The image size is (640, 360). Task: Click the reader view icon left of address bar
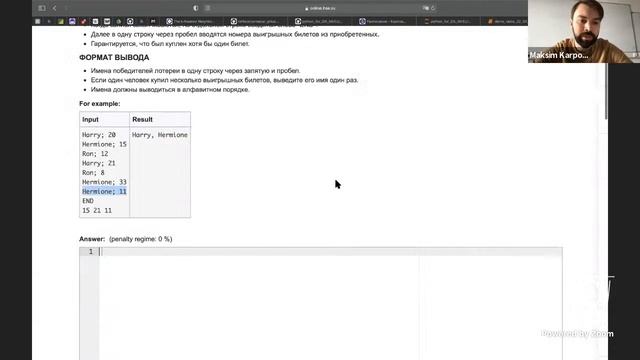(x=208, y=8)
